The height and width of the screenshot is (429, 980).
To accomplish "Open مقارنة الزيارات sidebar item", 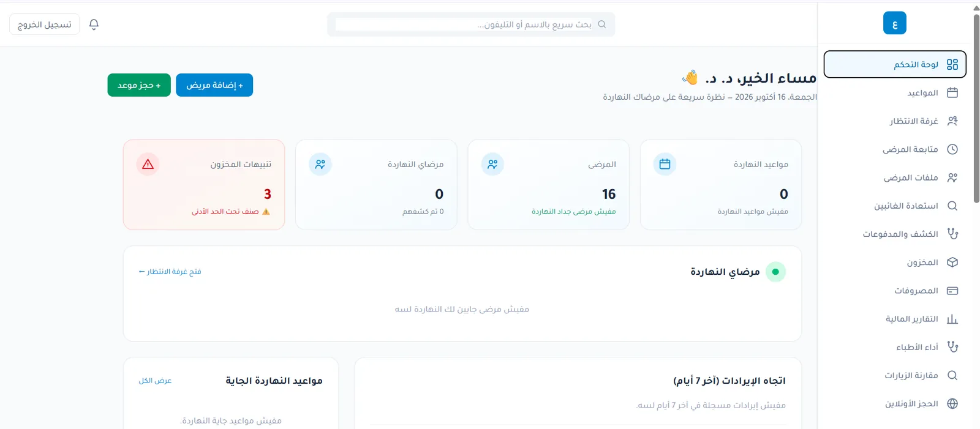I will [x=895, y=375].
